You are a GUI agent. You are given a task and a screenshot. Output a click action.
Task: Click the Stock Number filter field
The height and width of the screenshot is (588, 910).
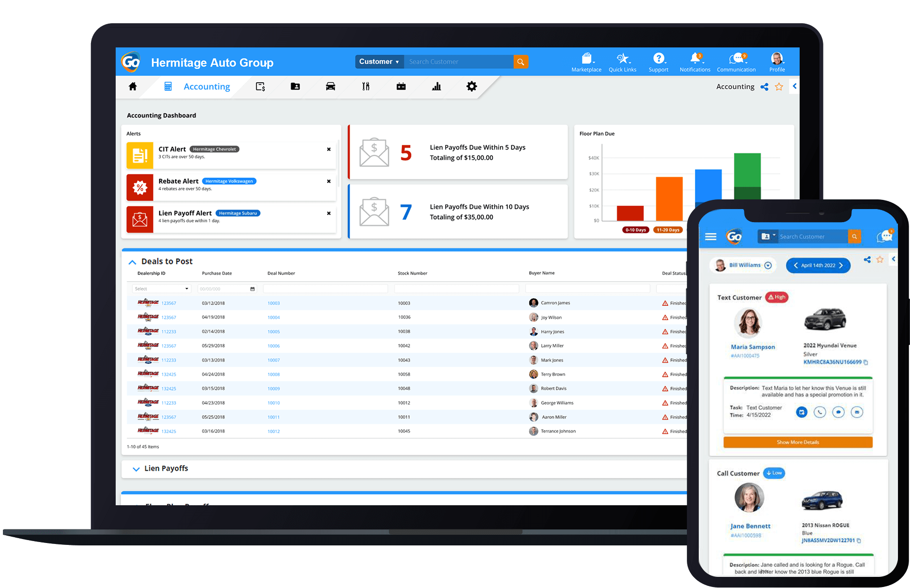tap(456, 289)
